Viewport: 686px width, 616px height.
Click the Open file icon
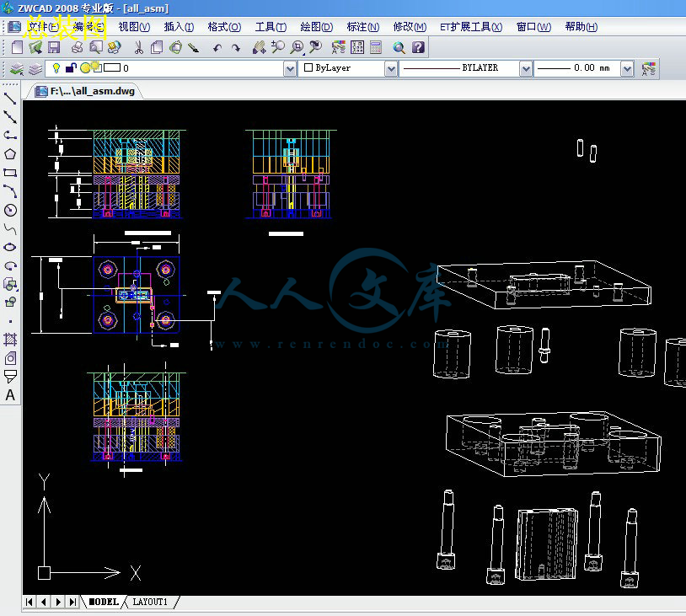pos(35,47)
